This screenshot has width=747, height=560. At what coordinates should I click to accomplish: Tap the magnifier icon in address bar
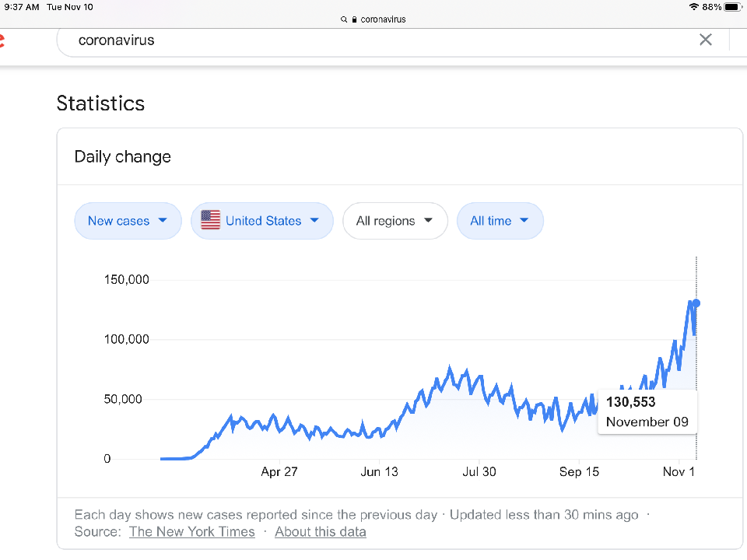click(344, 19)
